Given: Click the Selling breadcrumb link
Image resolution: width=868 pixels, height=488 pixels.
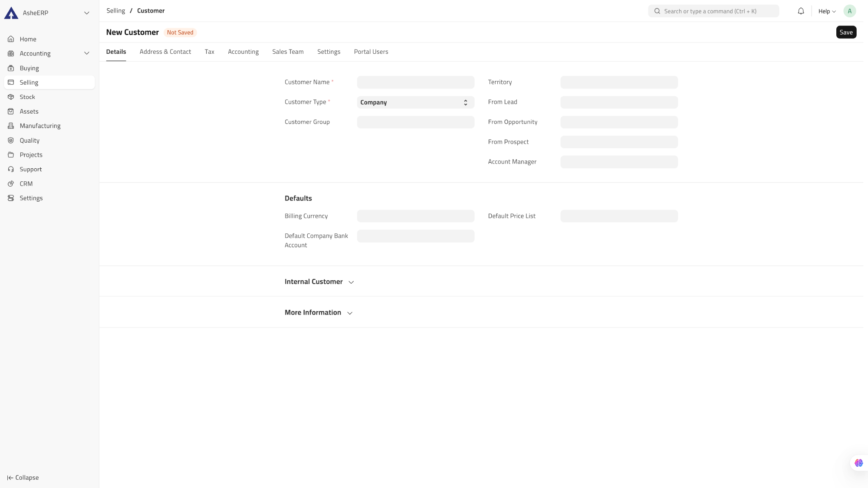Looking at the screenshot, I should pyautogui.click(x=115, y=11).
